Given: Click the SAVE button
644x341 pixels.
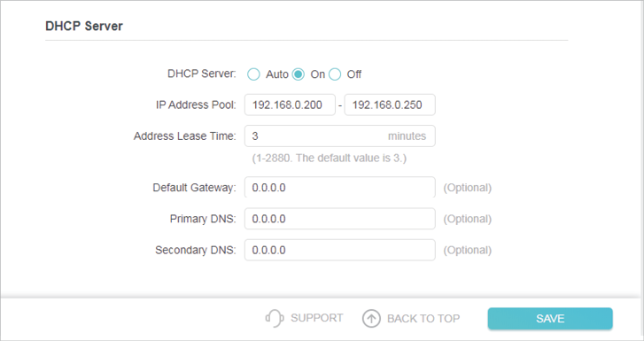Looking at the screenshot, I should coord(550,318).
